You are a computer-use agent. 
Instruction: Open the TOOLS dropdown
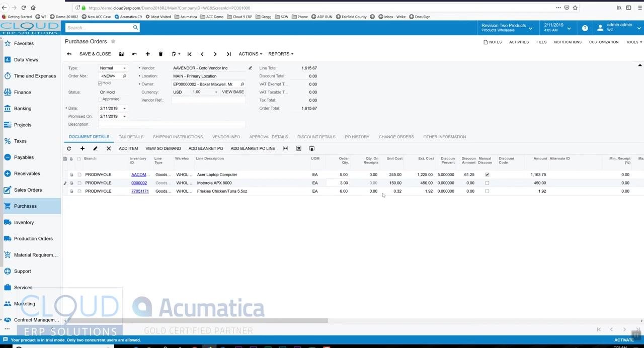pos(634,42)
